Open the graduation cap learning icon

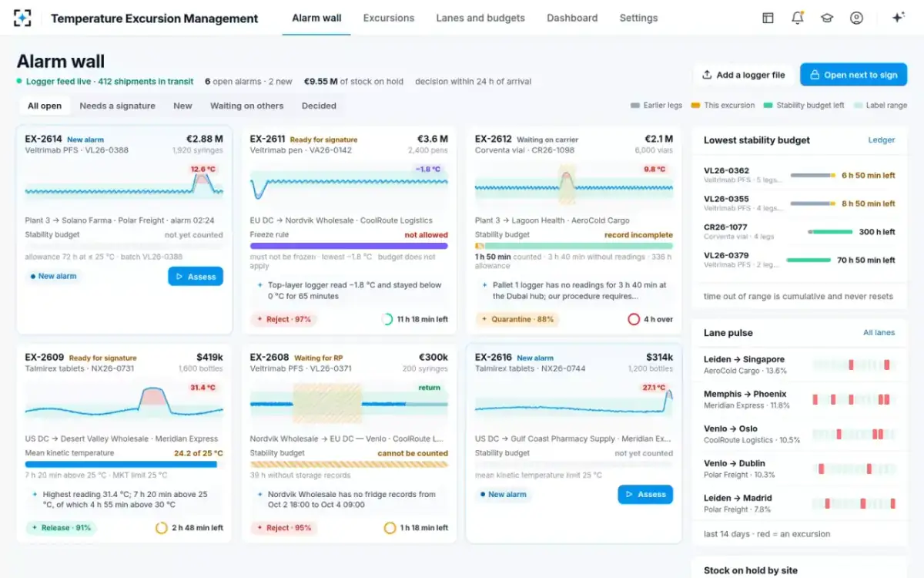827,18
